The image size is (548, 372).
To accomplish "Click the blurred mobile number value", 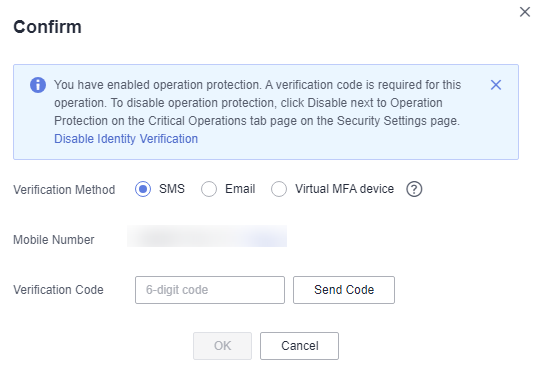I will (x=207, y=236).
